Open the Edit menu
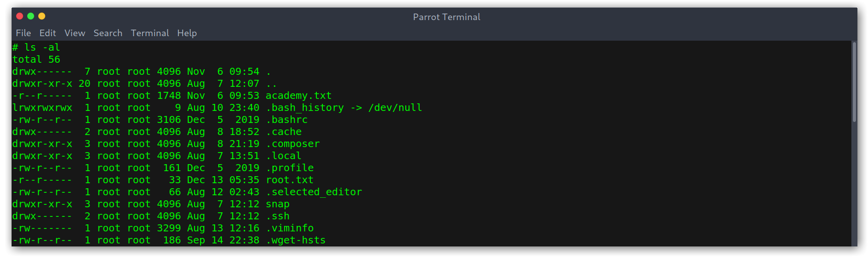 point(48,33)
